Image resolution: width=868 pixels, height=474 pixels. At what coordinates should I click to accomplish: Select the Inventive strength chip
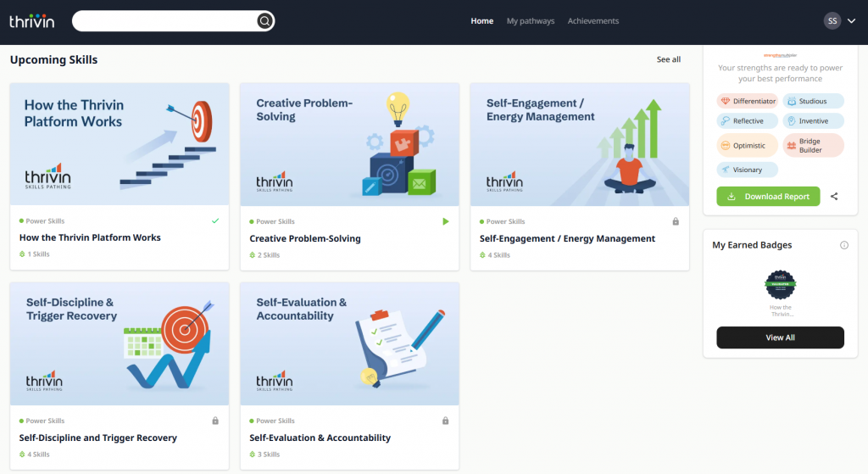(813, 120)
